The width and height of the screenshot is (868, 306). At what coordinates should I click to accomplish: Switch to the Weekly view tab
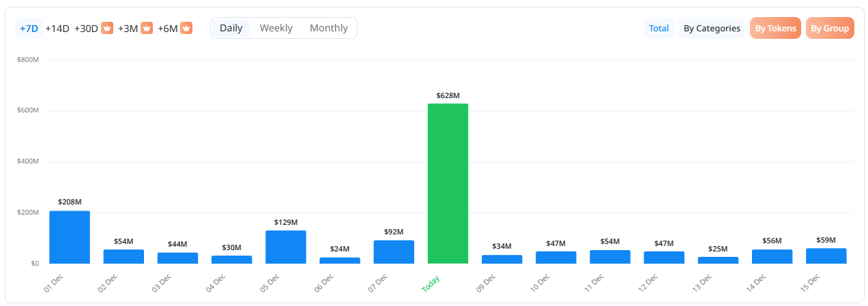276,28
